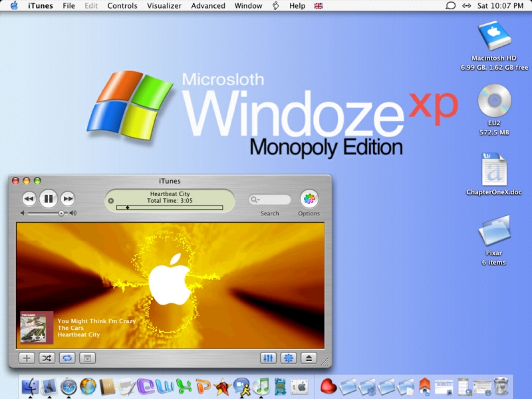Screen dimensions: 532x399
Task: Eject the disc from iTunes
Action: pyautogui.click(x=309, y=358)
